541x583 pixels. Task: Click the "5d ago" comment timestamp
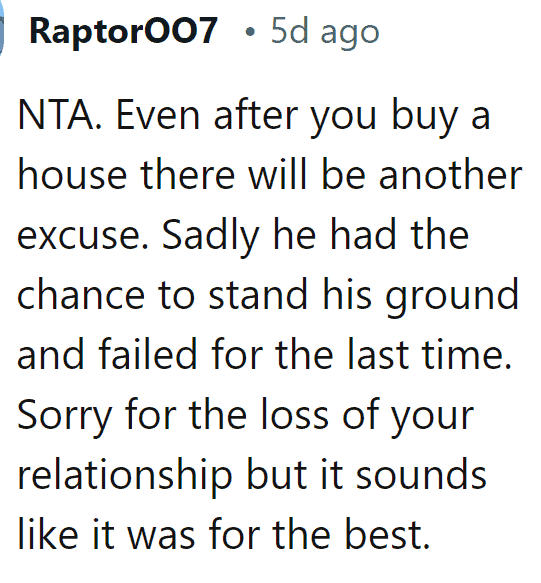pyautogui.click(x=325, y=32)
